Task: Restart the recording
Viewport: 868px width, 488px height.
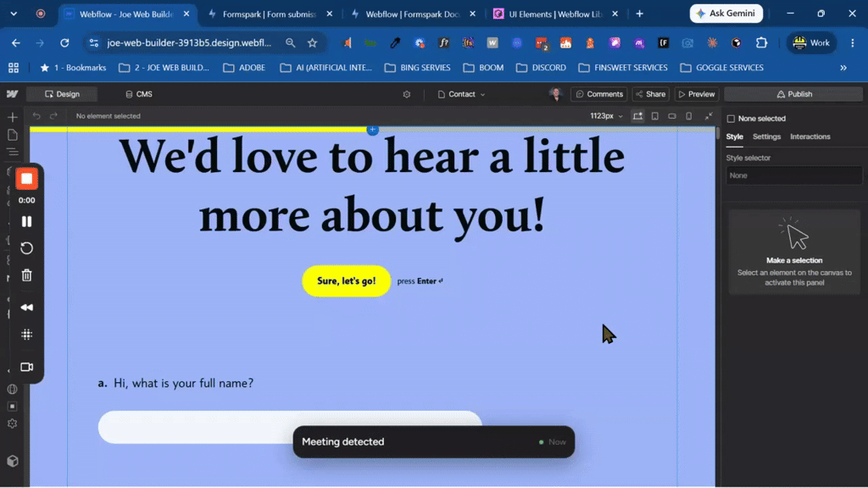Action: click(x=26, y=248)
